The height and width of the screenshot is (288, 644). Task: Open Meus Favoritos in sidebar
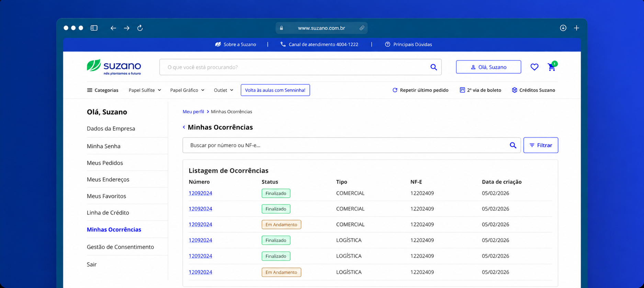point(106,196)
